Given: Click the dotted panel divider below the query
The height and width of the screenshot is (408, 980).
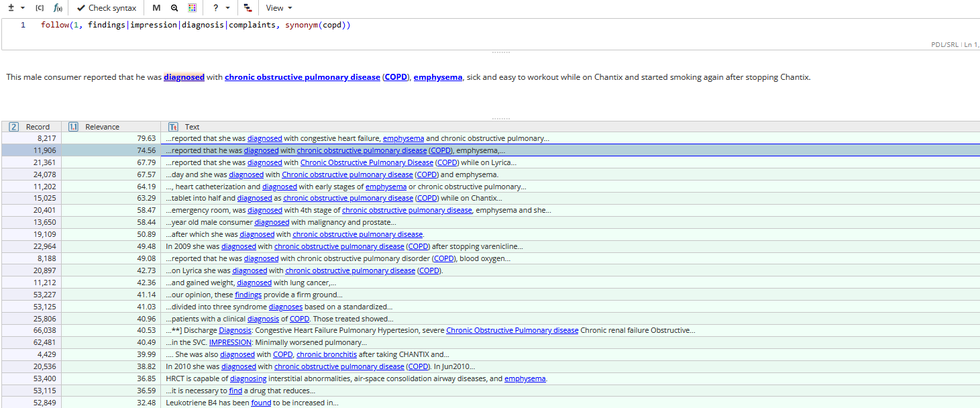Looking at the screenshot, I should [500, 50].
